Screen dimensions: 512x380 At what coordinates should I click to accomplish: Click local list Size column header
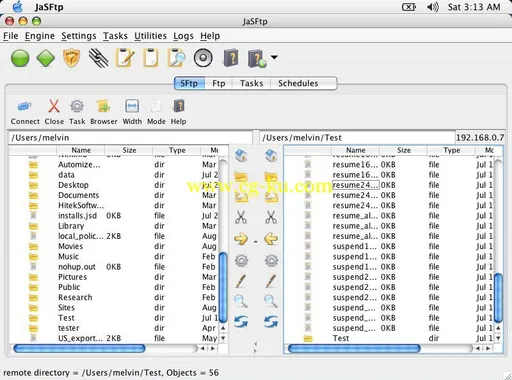[129, 150]
